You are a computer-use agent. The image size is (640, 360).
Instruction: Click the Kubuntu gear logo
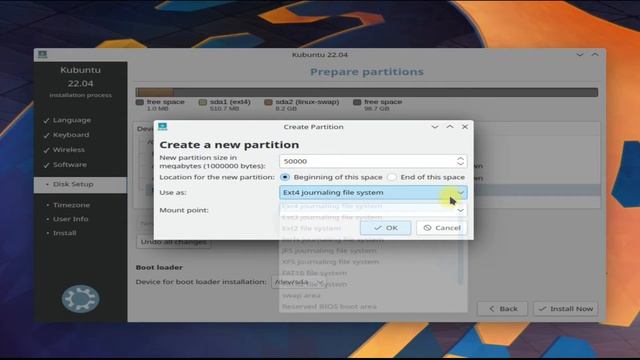coord(80,299)
